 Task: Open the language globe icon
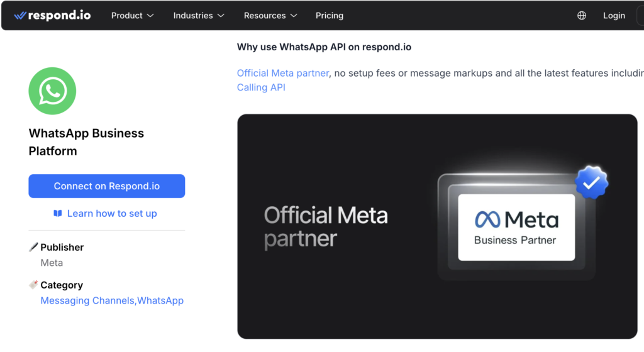[582, 16]
